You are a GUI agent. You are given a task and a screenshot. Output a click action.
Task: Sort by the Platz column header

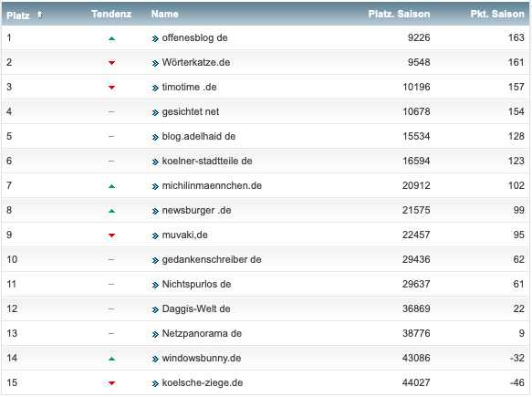18,15
